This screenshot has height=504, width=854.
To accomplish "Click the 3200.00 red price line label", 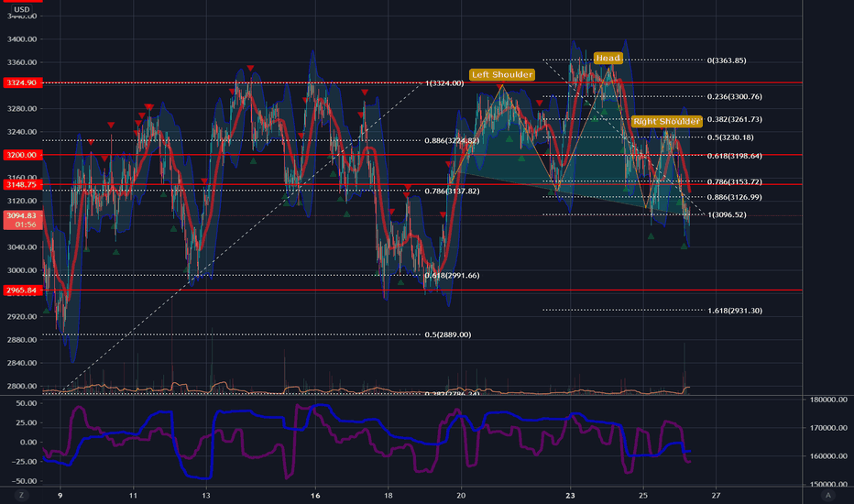I will tap(23, 155).
